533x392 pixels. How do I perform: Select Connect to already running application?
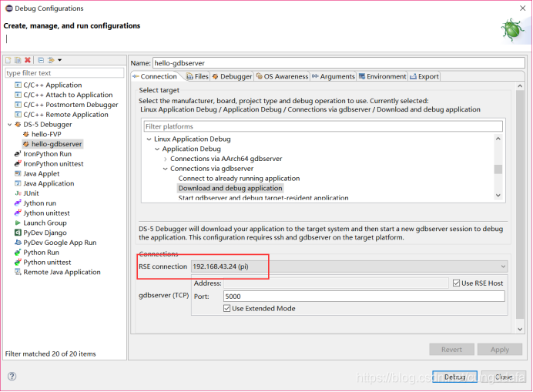(x=239, y=179)
